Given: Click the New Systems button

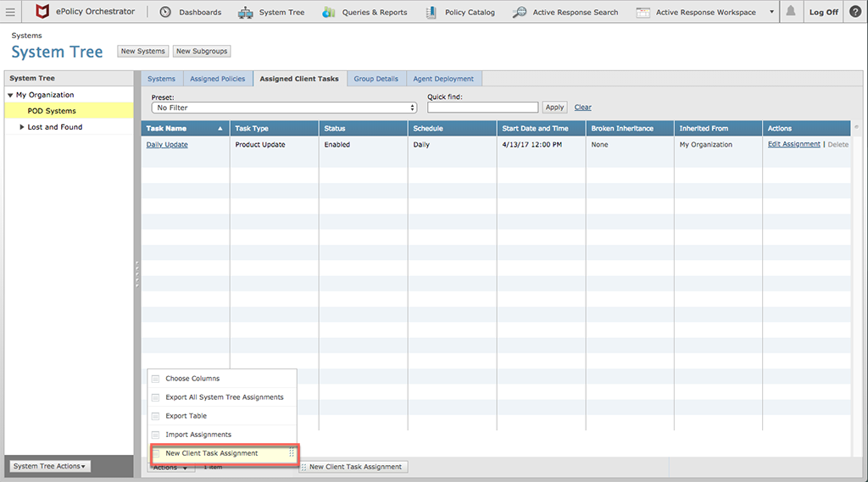Looking at the screenshot, I should click(x=142, y=51).
